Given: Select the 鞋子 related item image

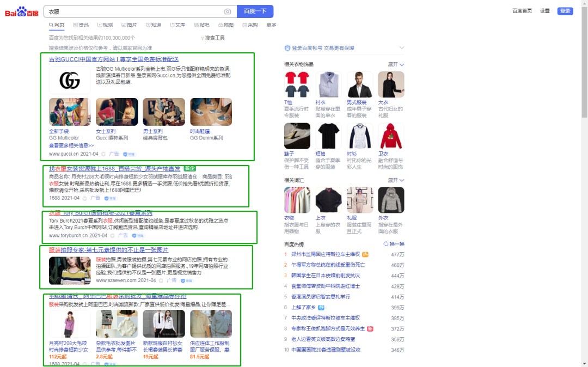Looking at the screenshot, I should tap(297, 136).
